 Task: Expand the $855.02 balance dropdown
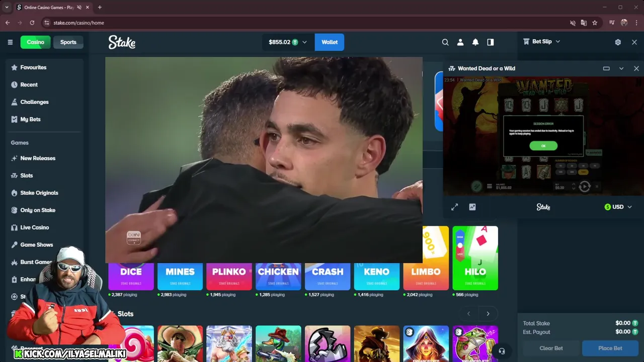click(288, 42)
